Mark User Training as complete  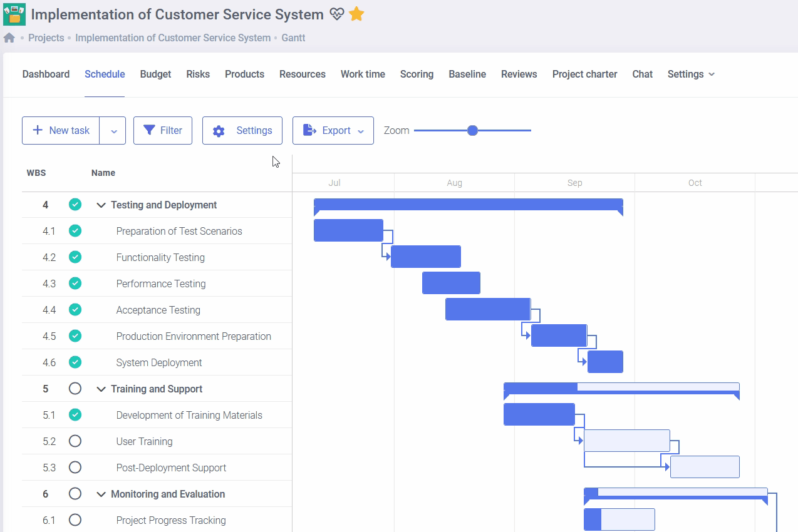click(75, 441)
